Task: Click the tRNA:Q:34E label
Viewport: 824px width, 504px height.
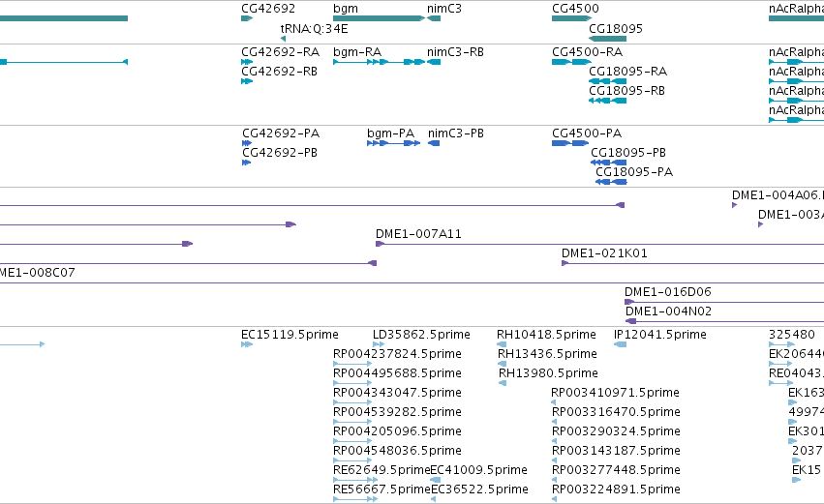Action: [314, 28]
